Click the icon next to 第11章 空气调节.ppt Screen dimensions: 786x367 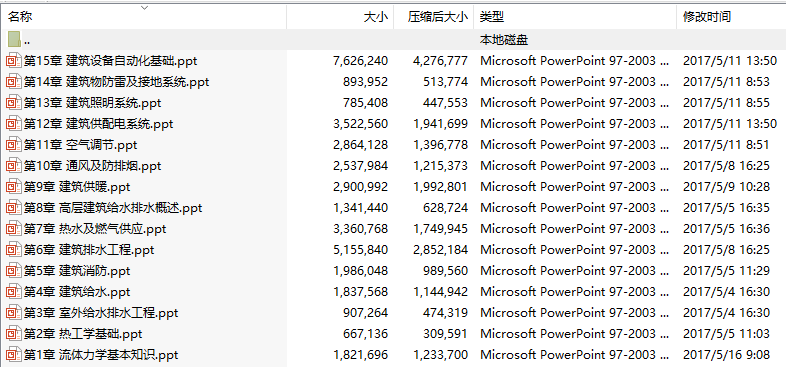click(x=14, y=145)
